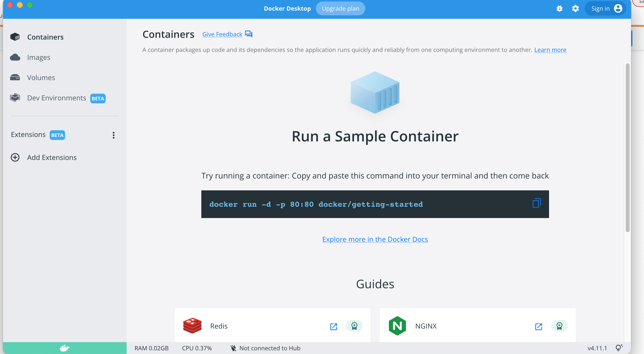Click the Upgrade plan button
Viewport: 644px width, 354px height.
(340, 8)
